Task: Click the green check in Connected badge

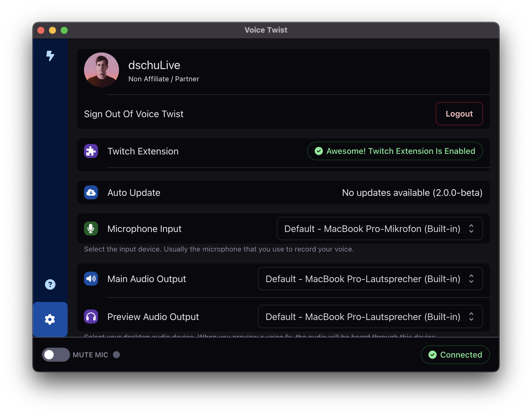Action: tap(433, 355)
